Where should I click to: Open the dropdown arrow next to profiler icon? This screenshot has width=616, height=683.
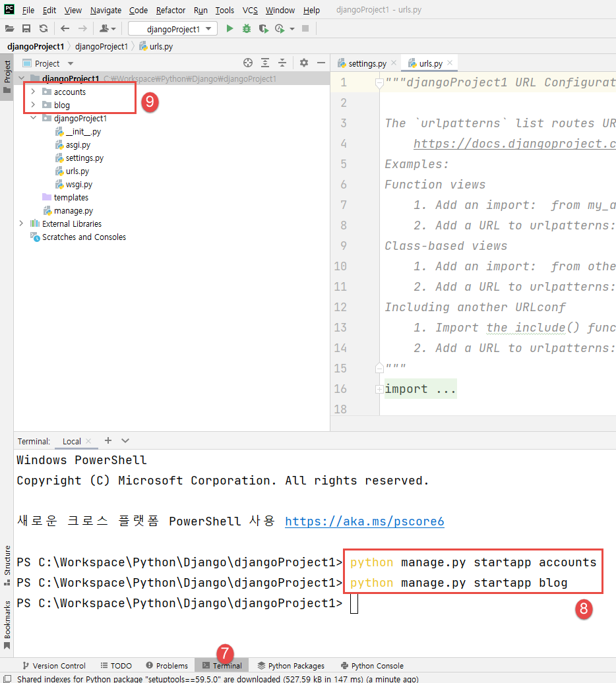pyautogui.click(x=292, y=29)
